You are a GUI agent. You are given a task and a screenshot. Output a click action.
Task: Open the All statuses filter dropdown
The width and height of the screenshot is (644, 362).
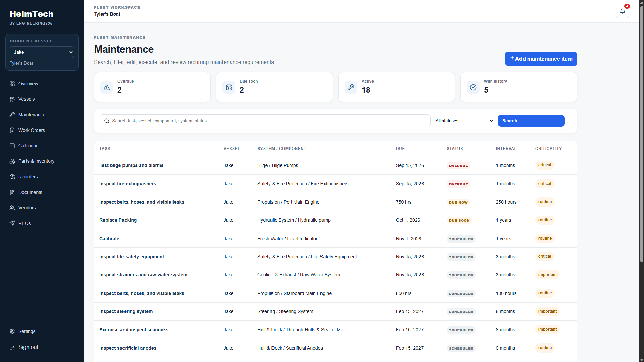pos(464,121)
